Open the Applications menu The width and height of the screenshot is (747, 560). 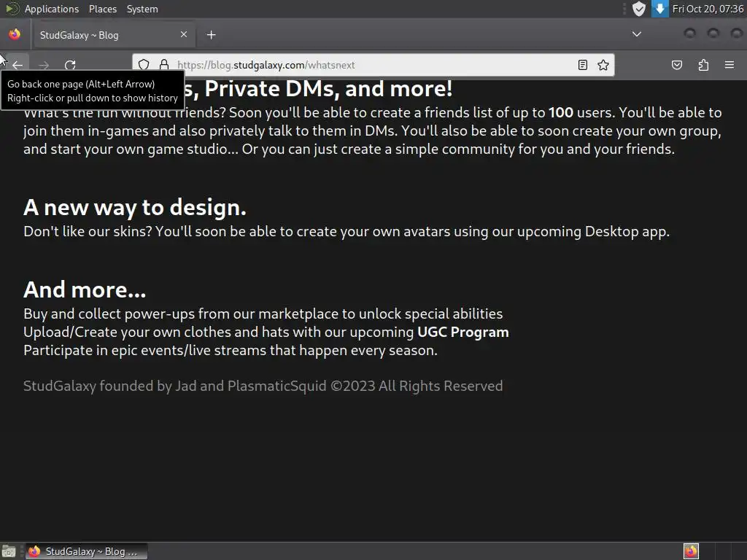pyautogui.click(x=52, y=9)
